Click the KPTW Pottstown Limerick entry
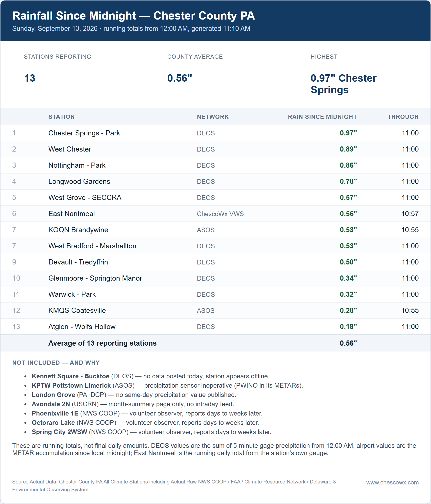 click(167, 385)
